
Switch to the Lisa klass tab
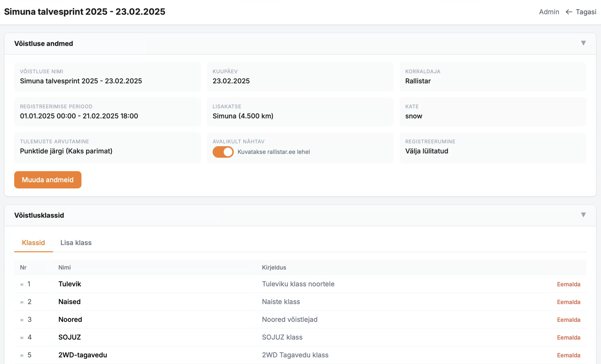point(76,243)
